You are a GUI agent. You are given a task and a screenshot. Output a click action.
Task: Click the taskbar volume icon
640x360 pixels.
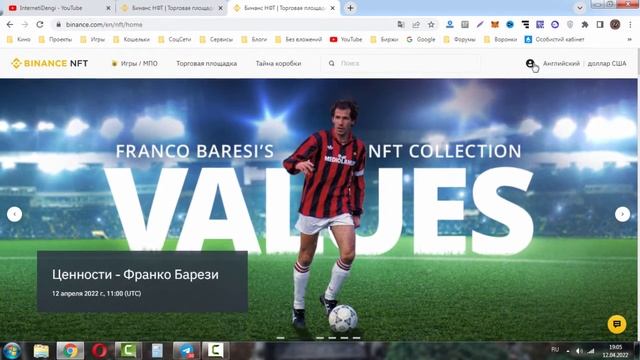(x=579, y=350)
